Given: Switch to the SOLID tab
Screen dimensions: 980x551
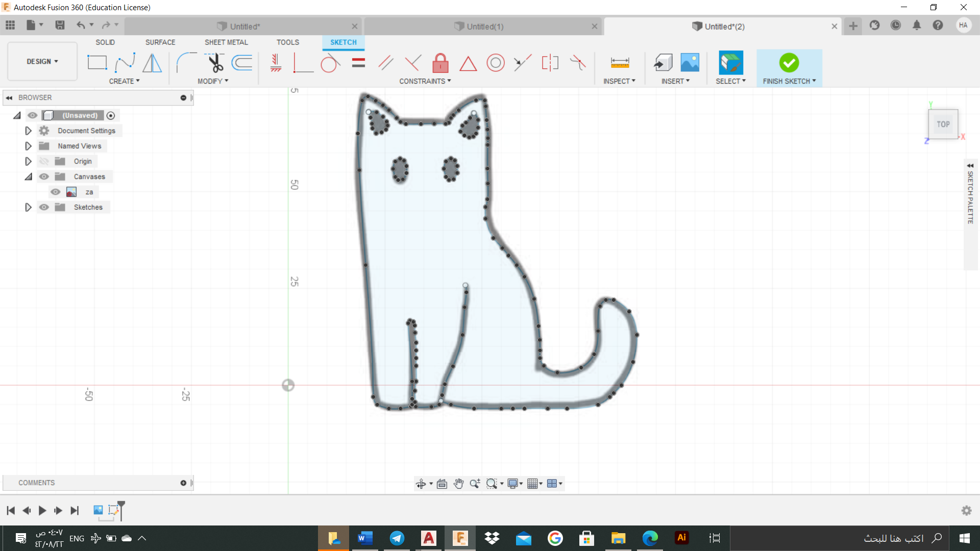Looking at the screenshot, I should (105, 42).
